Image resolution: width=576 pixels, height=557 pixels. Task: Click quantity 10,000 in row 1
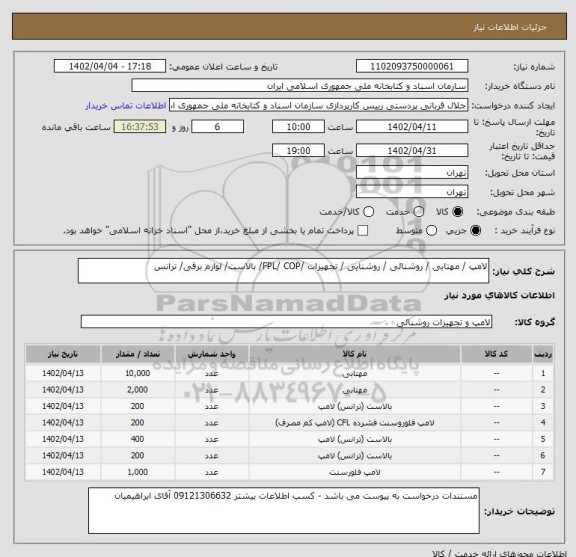(x=138, y=373)
